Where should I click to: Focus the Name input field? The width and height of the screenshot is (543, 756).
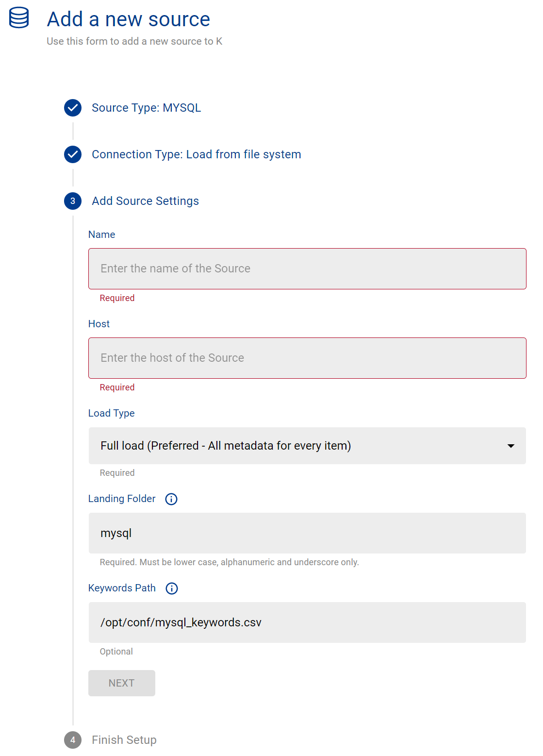pyautogui.click(x=307, y=269)
